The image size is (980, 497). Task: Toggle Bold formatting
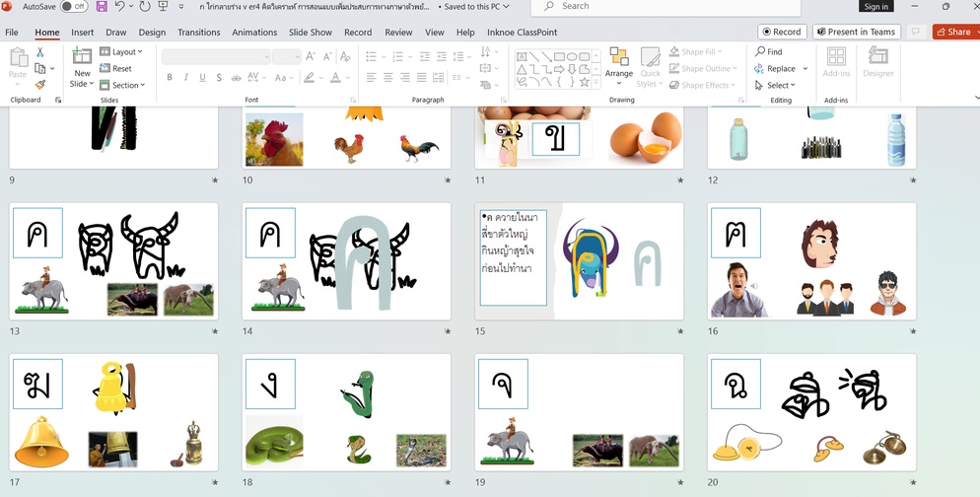(170, 78)
